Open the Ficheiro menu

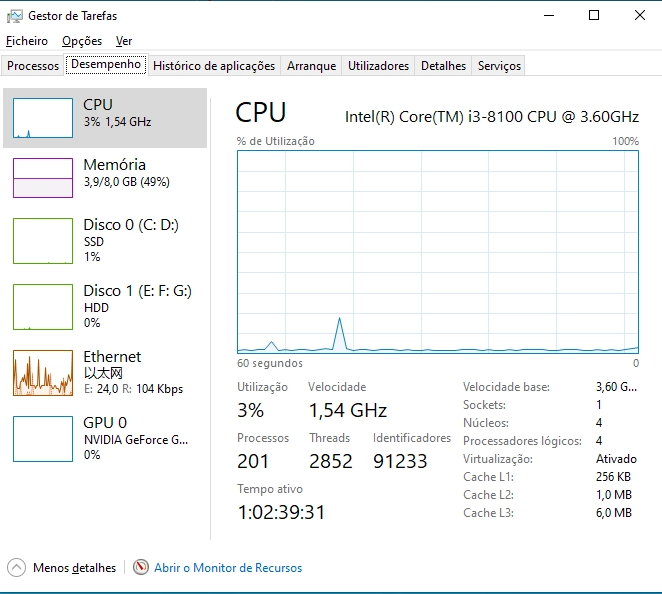[x=27, y=41]
